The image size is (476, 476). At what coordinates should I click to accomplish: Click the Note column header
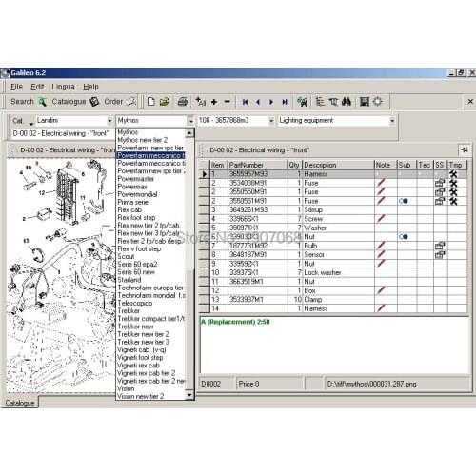point(386,165)
